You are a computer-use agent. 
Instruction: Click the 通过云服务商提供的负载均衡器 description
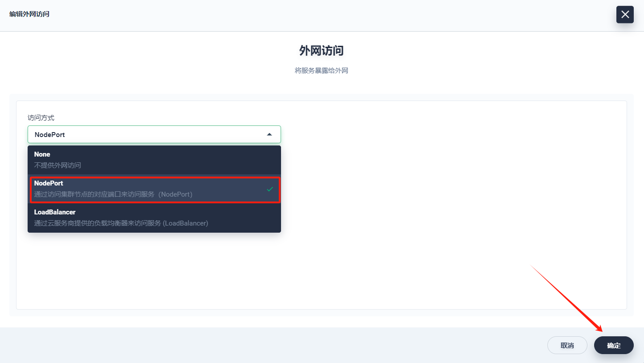(121, 223)
